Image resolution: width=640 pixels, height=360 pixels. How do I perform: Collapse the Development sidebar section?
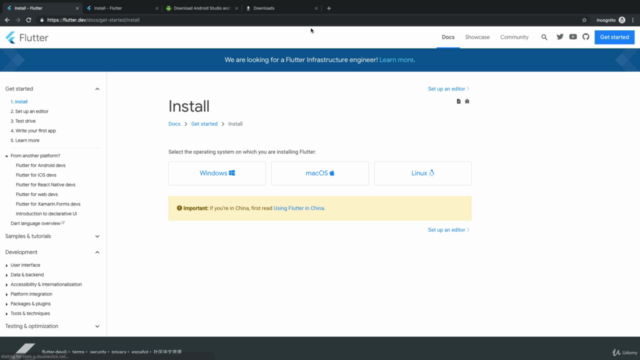(x=97, y=252)
